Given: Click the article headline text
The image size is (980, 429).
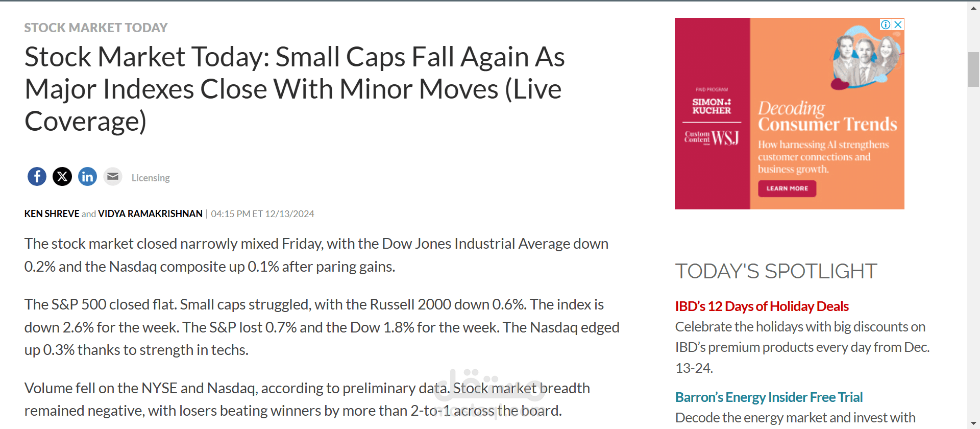Looking at the screenshot, I should 295,89.
